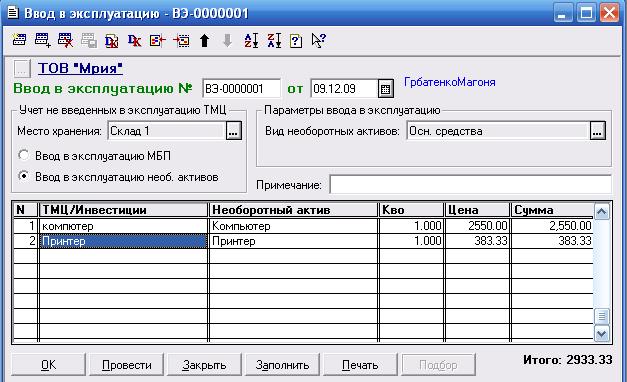627x382 pixels.
Task: Click the Склад 1 storage field
Action: (x=166, y=131)
